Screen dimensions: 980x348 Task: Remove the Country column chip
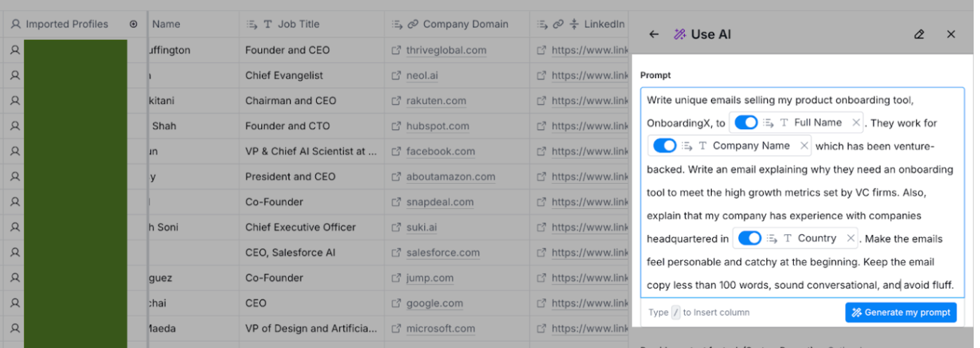[851, 239]
